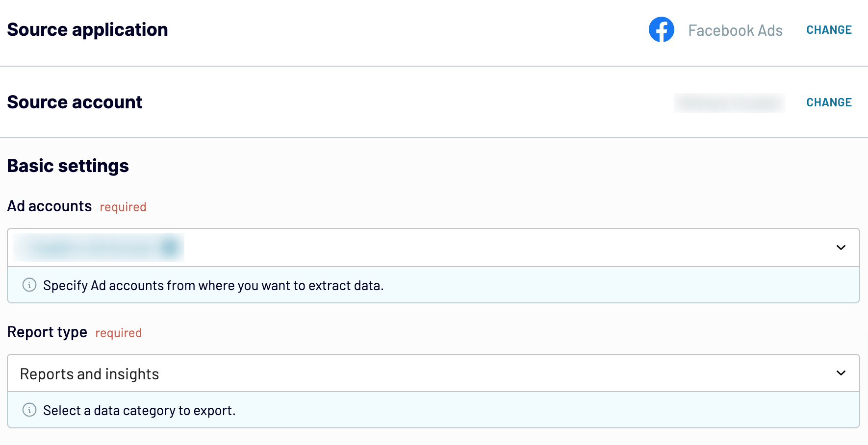Click the Basic settings heading

[x=68, y=166]
